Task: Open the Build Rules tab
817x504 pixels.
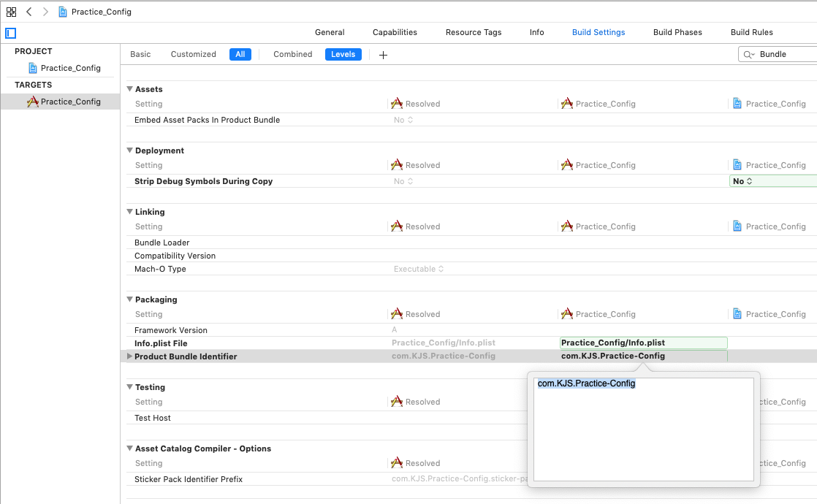Action: 751,32
